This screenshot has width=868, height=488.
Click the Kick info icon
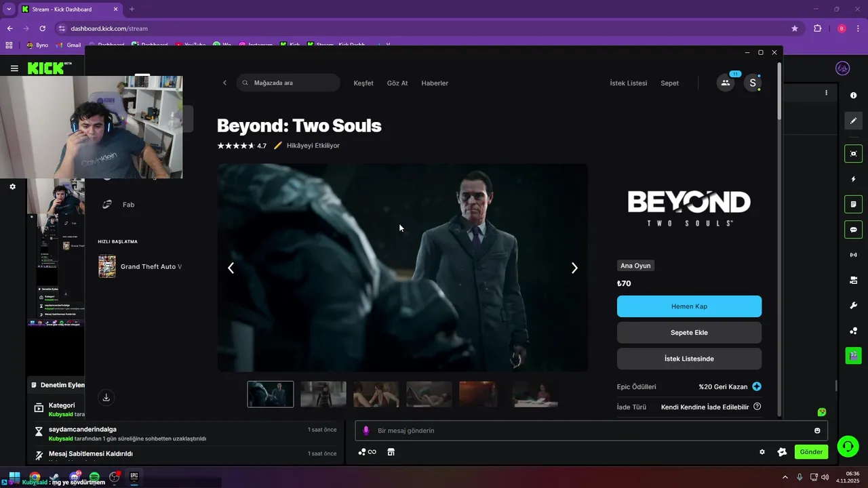853,96
